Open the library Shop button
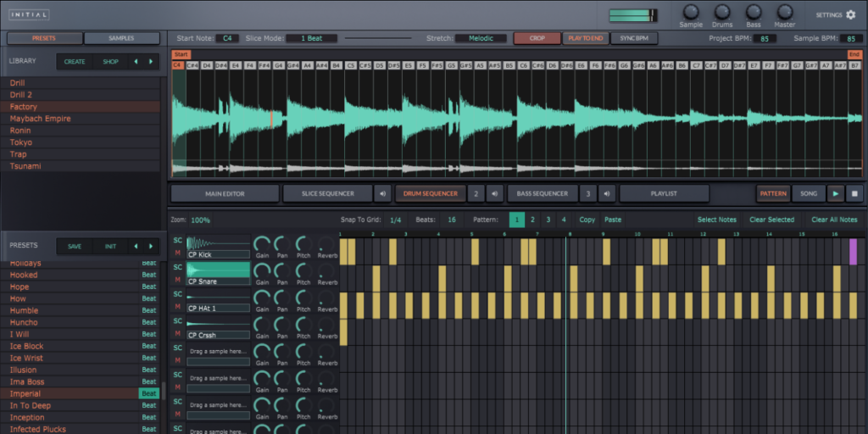The height and width of the screenshot is (434, 868). click(x=111, y=61)
